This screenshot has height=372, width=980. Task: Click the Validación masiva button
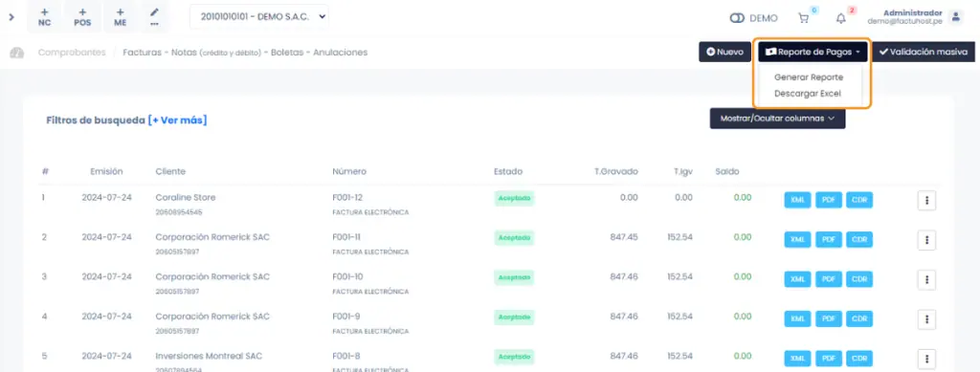(x=924, y=52)
